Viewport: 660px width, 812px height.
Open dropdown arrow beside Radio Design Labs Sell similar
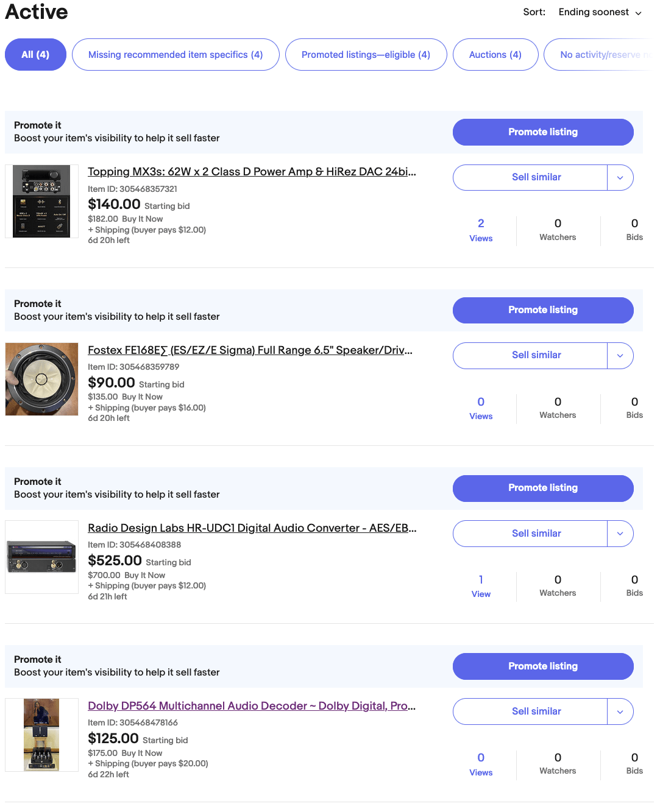pyautogui.click(x=620, y=534)
